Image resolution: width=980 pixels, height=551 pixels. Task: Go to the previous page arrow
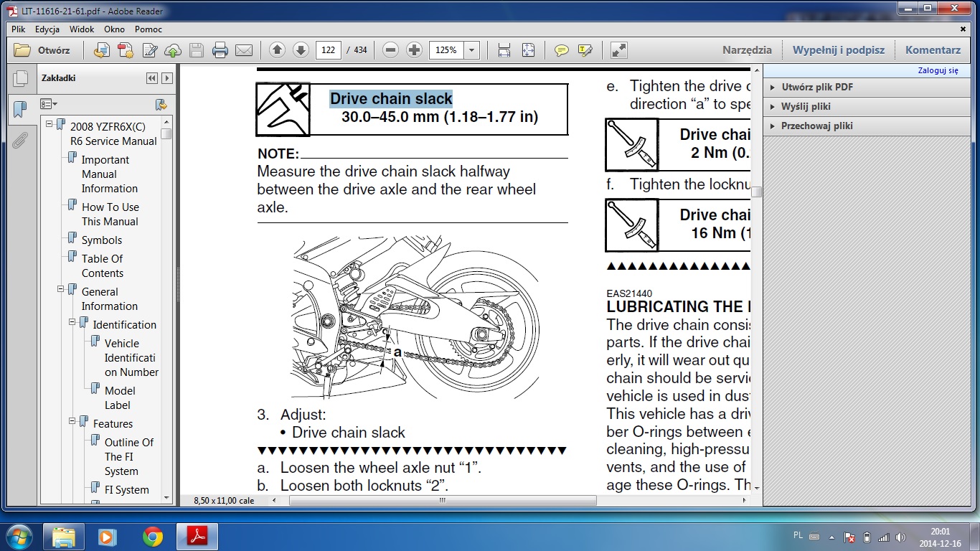point(278,50)
